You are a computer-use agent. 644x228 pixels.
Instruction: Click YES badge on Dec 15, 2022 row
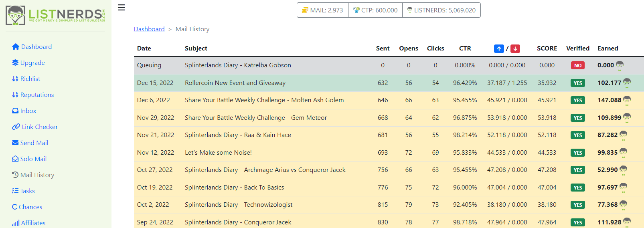(x=578, y=83)
